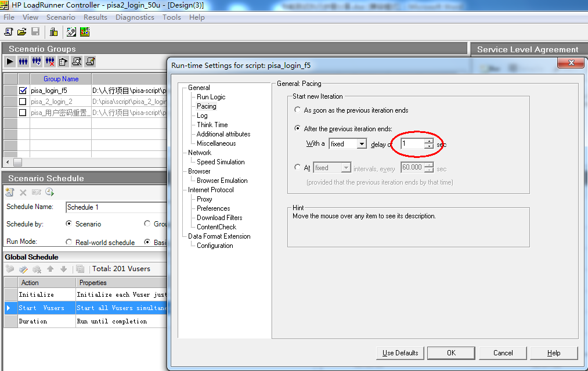Increase the 60.000 interval value
588x371 pixels.
429,165
